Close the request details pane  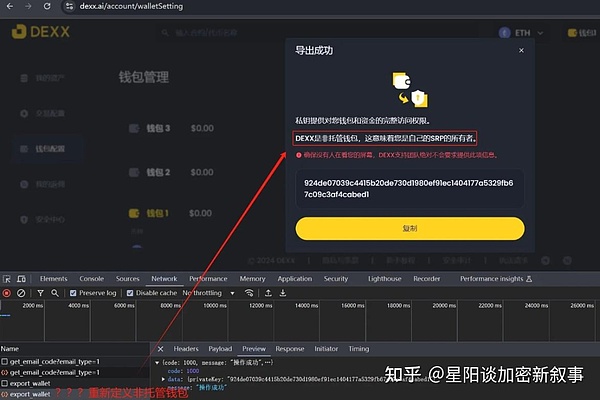pos(160,349)
